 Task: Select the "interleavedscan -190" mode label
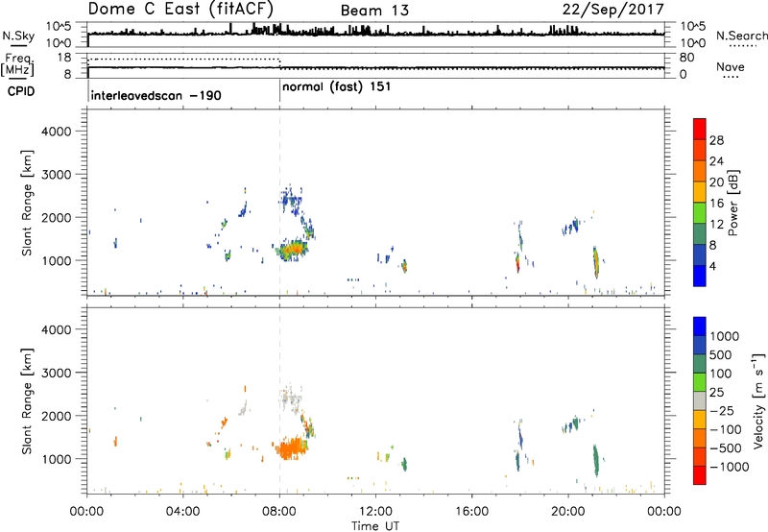(x=156, y=95)
